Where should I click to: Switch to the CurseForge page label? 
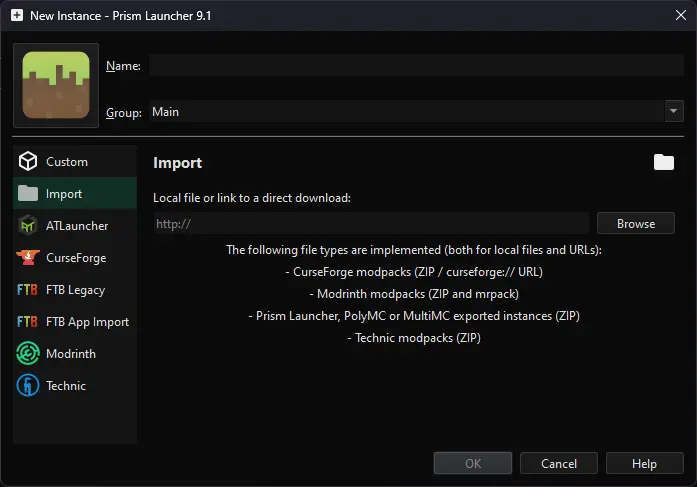click(76, 258)
